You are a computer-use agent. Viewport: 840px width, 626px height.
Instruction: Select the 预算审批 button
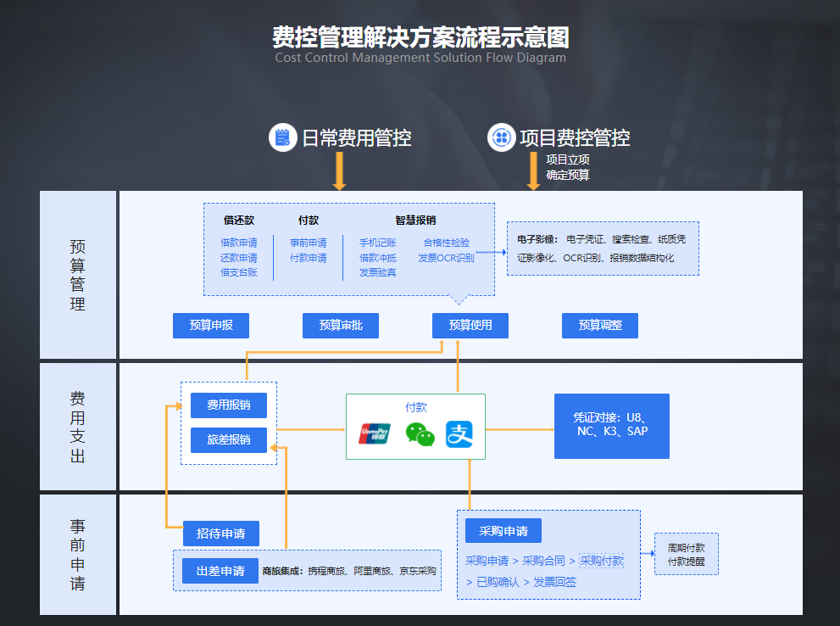pos(341,326)
